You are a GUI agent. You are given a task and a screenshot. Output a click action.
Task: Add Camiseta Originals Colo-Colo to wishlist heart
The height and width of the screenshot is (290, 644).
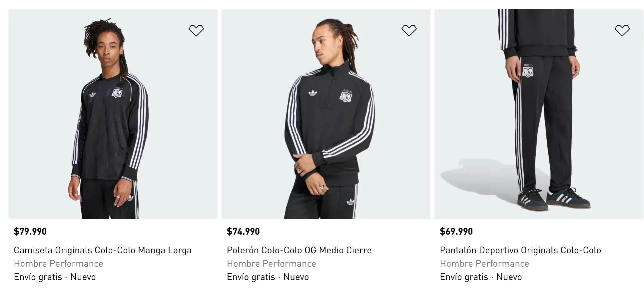pos(196,30)
